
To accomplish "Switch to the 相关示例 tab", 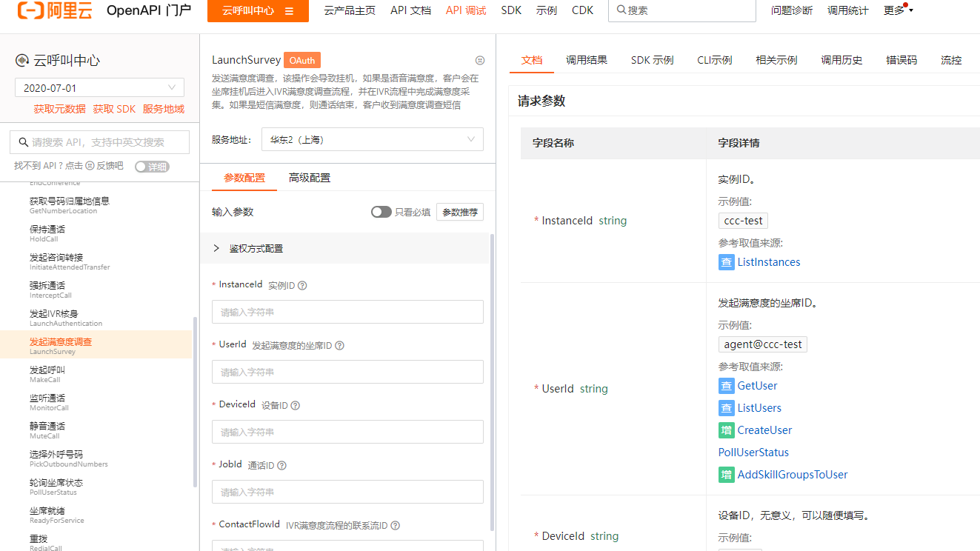I will [x=776, y=60].
